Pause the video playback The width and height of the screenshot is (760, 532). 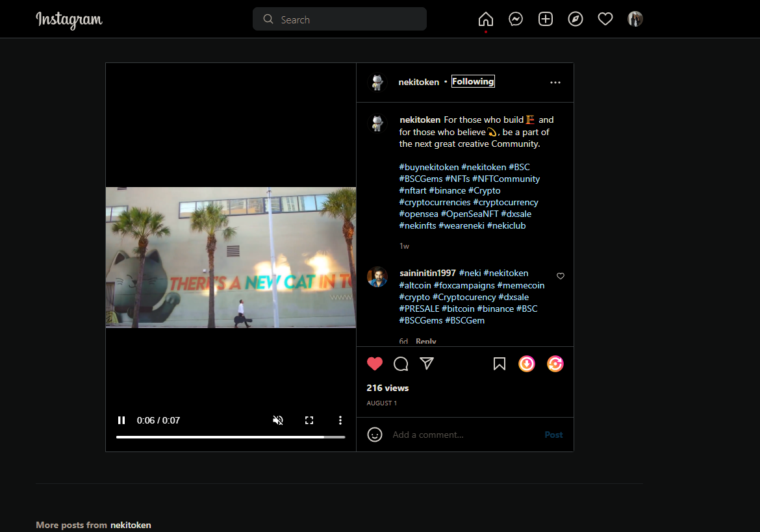click(x=121, y=420)
